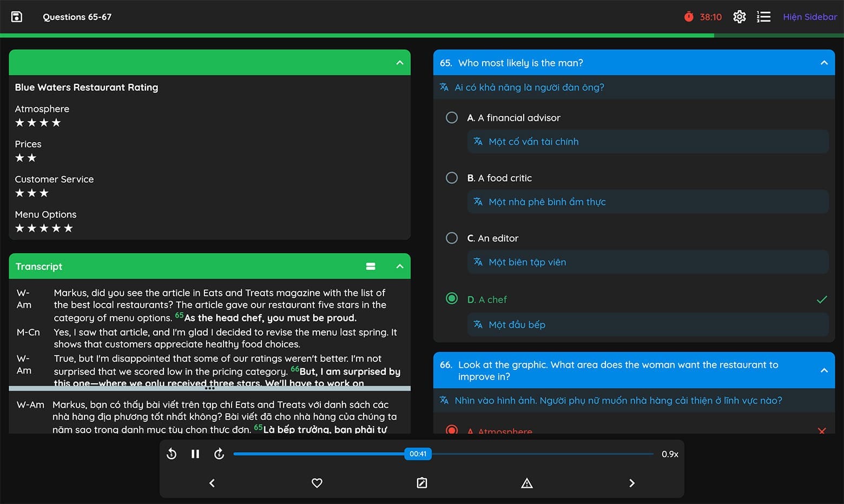Image resolution: width=844 pixels, height=504 pixels.
Task: Choose option C. An editor
Action: (x=452, y=238)
